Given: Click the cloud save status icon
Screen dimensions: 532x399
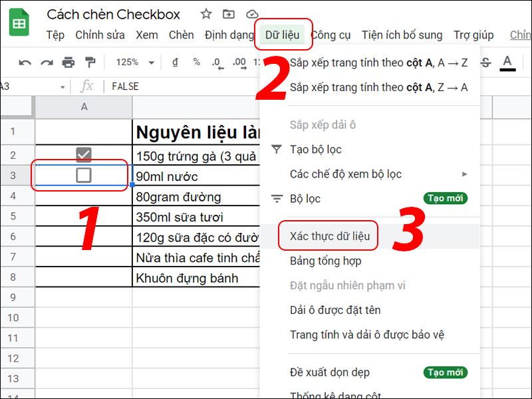Looking at the screenshot, I should click(x=252, y=14).
